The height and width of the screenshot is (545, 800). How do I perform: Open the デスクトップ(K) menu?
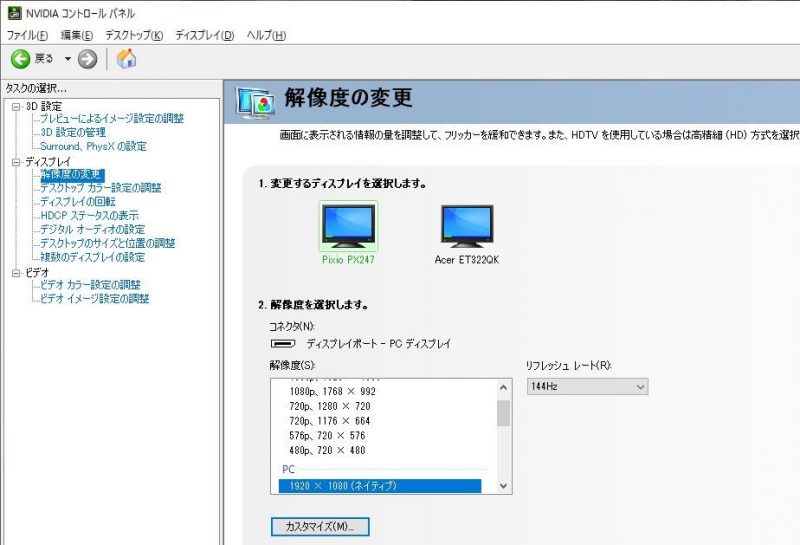[134, 35]
